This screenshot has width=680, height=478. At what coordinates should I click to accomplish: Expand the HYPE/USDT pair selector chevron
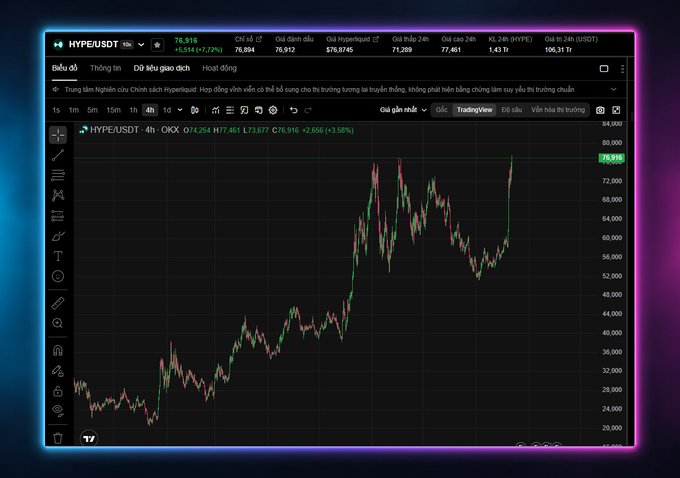coord(141,45)
